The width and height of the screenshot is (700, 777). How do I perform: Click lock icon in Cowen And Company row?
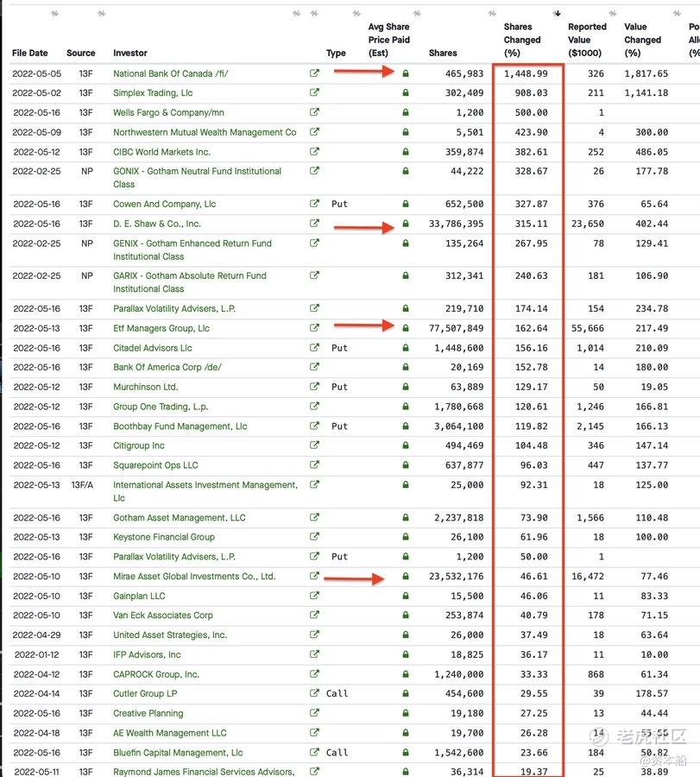[405, 204]
